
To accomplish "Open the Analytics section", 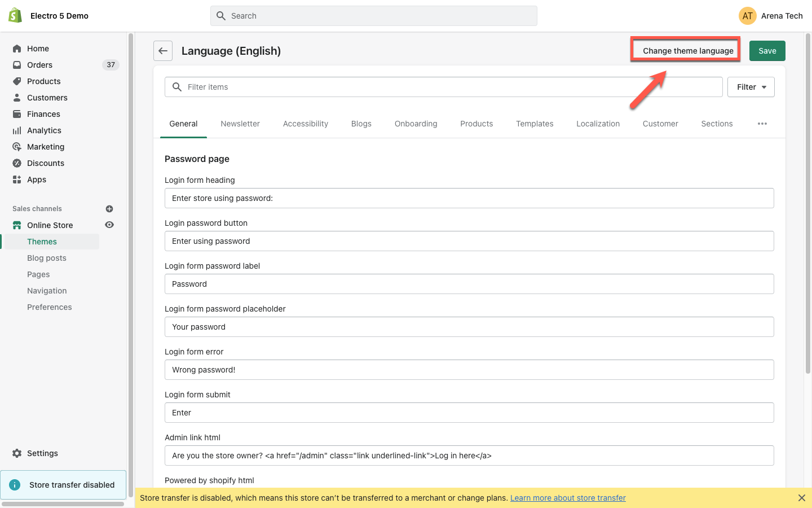I will (44, 130).
